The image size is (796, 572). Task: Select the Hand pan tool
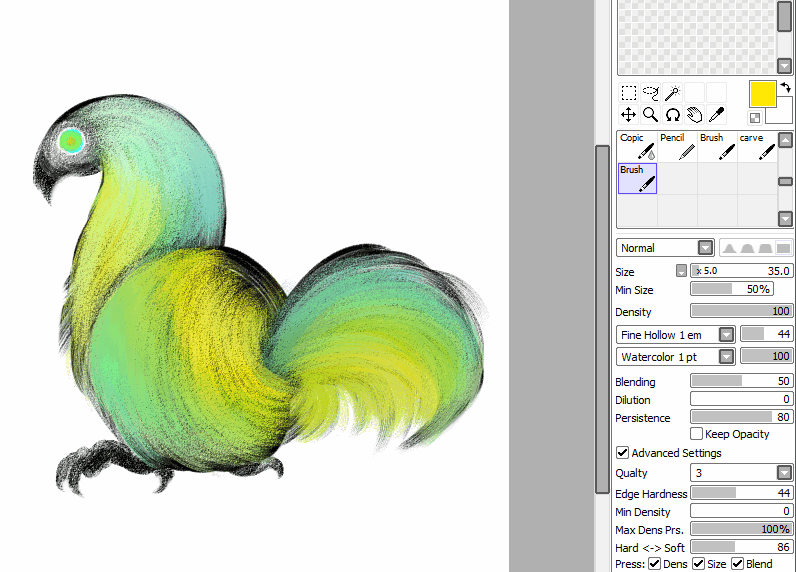pyautogui.click(x=695, y=115)
